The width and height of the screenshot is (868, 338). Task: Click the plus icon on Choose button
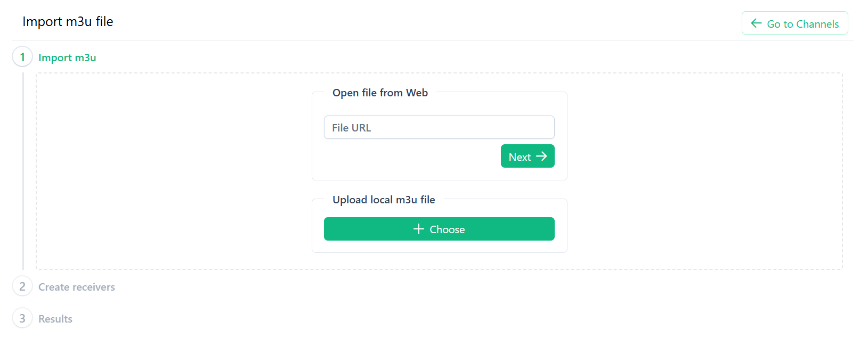[x=419, y=229]
